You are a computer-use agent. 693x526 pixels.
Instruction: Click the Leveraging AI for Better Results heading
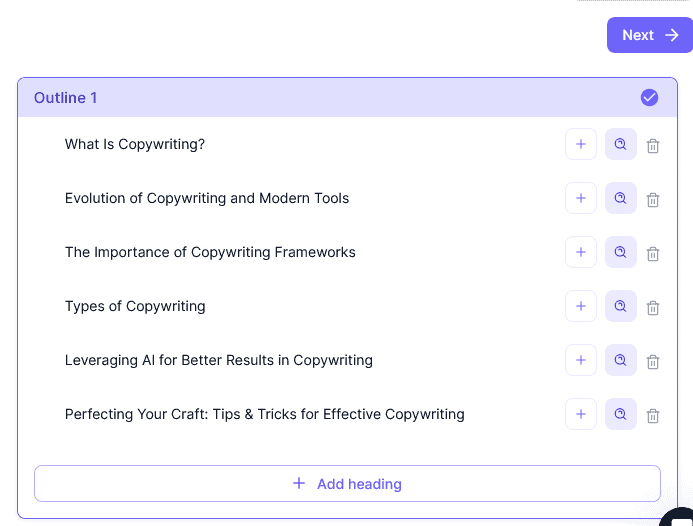219,360
